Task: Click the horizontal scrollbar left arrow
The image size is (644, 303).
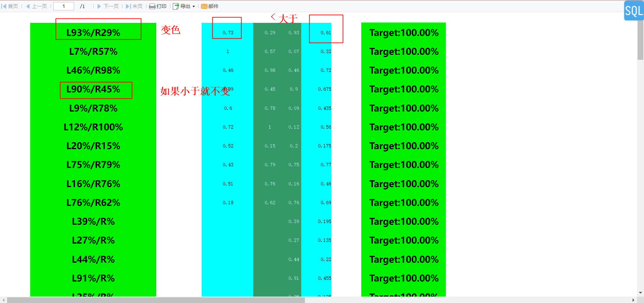Action: tap(3, 300)
